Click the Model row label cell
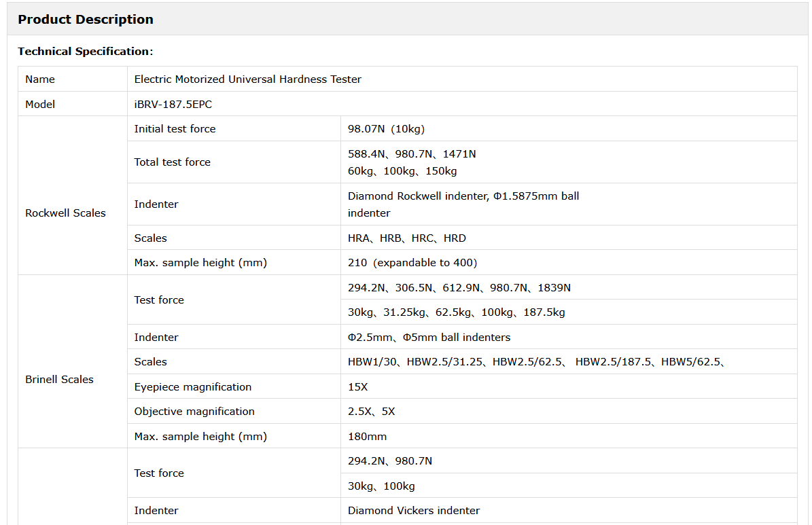The height and width of the screenshot is (525, 812). click(x=40, y=105)
